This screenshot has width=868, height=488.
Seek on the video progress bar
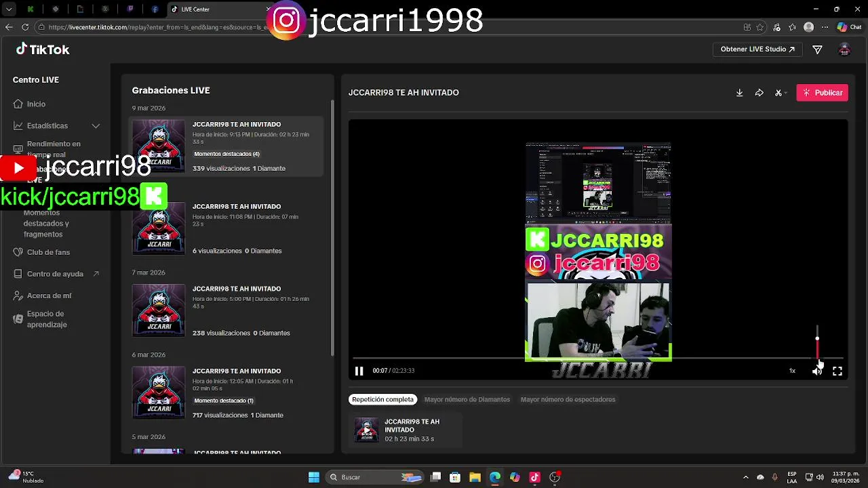[598, 358]
